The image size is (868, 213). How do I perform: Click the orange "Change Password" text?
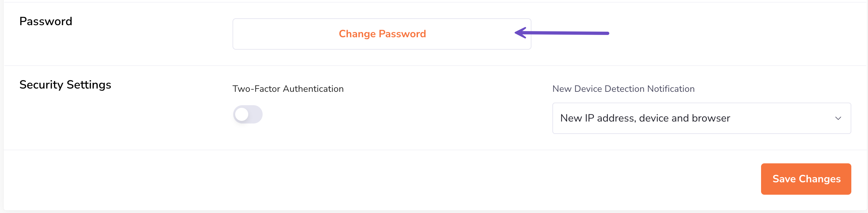pos(382,34)
